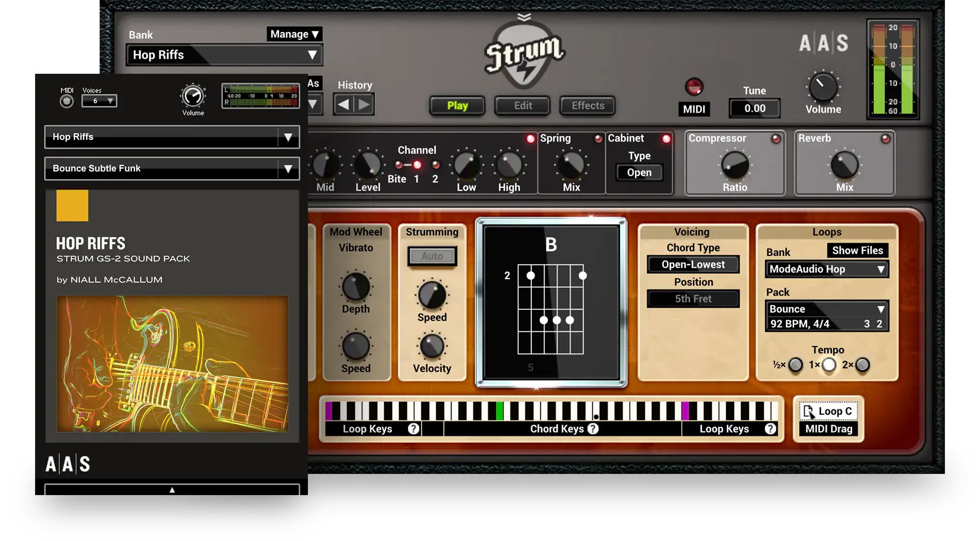Open the Hop Riffs bank dropdown
980x541 pixels.
pos(224,55)
